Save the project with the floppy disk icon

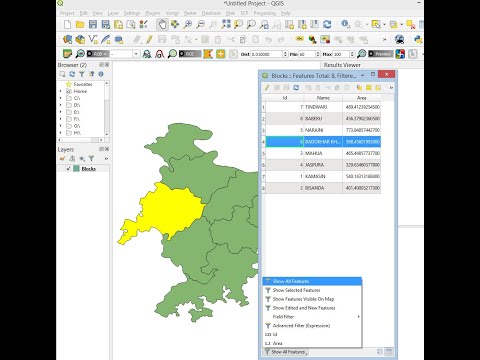click(x=93, y=25)
